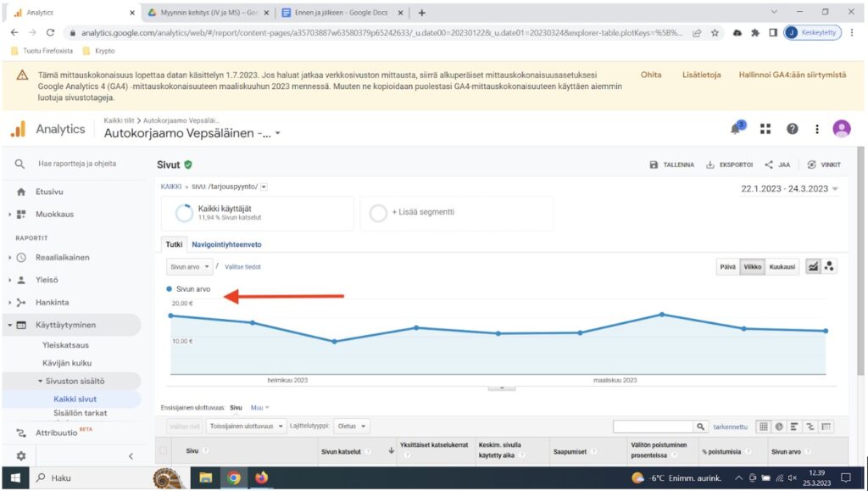868x491 pixels.
Task: Open the date range 22.1.2023 - 24.3.2023 picker
Action: [789, 189]
